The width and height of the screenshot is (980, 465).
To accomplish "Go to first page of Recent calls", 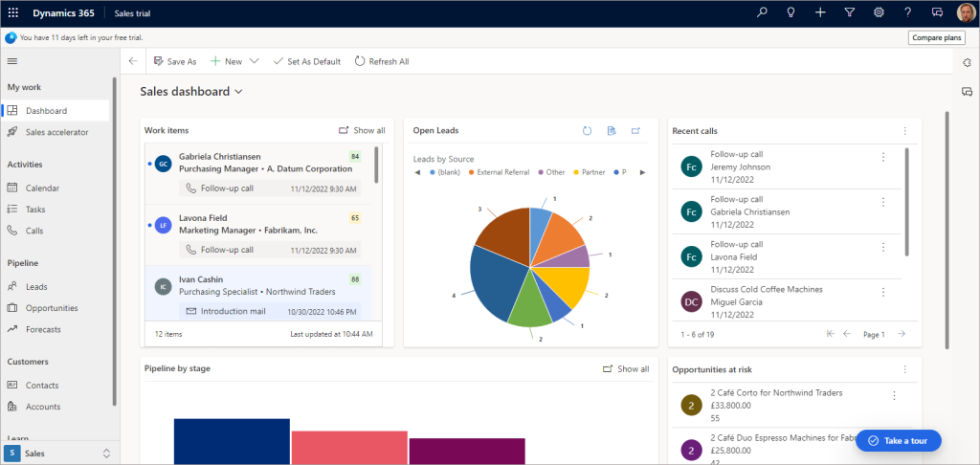I will (x=831, y=334).
